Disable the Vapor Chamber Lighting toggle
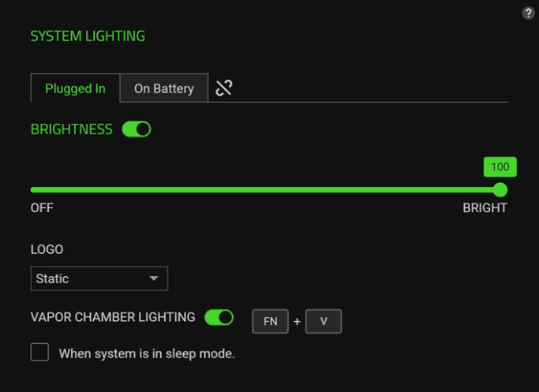Viewport: 539px width, 392px height. coord(219,317)
